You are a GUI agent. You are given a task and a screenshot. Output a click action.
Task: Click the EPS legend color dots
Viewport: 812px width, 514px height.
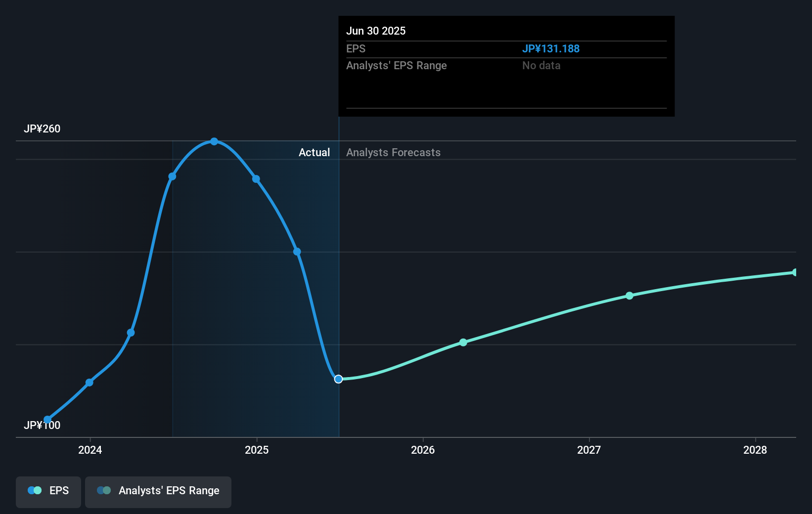(x=35, y=490)
